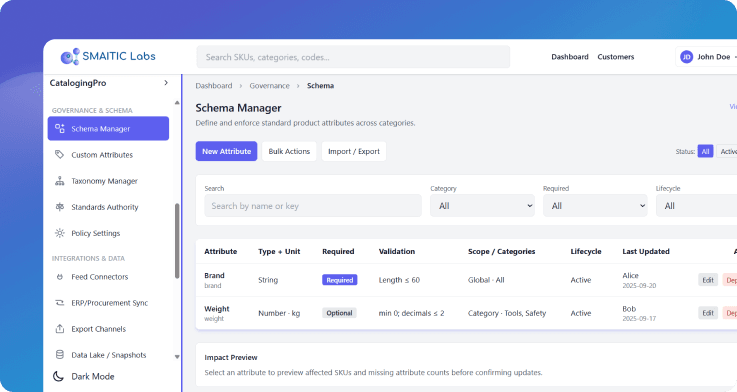The image size is (737, 392).
Task: Click the Required column header
Action: (338, 251)
